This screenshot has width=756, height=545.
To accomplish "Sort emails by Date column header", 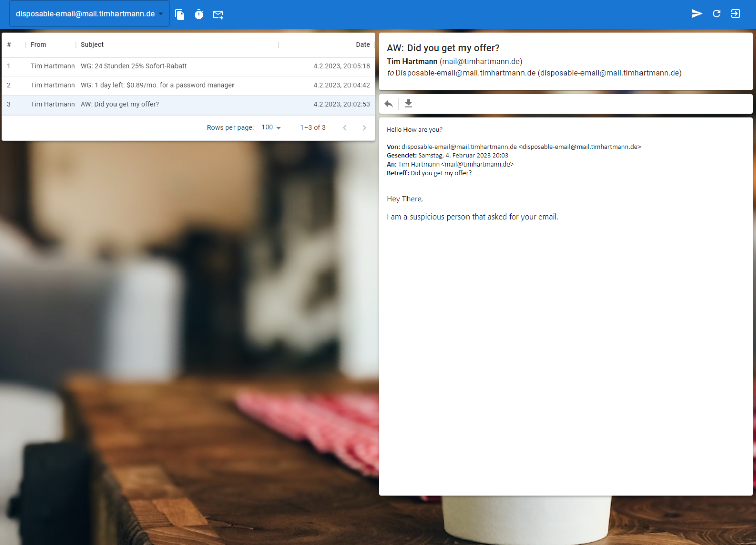I will (x=363, y=45).
